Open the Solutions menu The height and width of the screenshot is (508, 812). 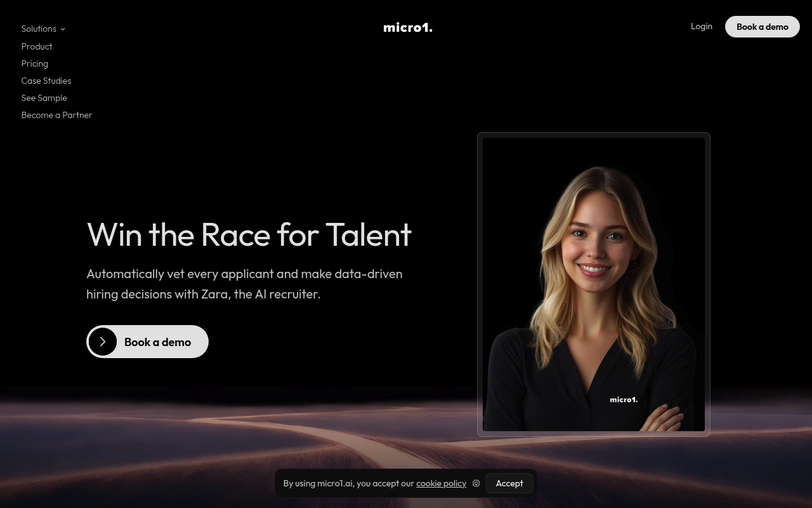(43, 29)
